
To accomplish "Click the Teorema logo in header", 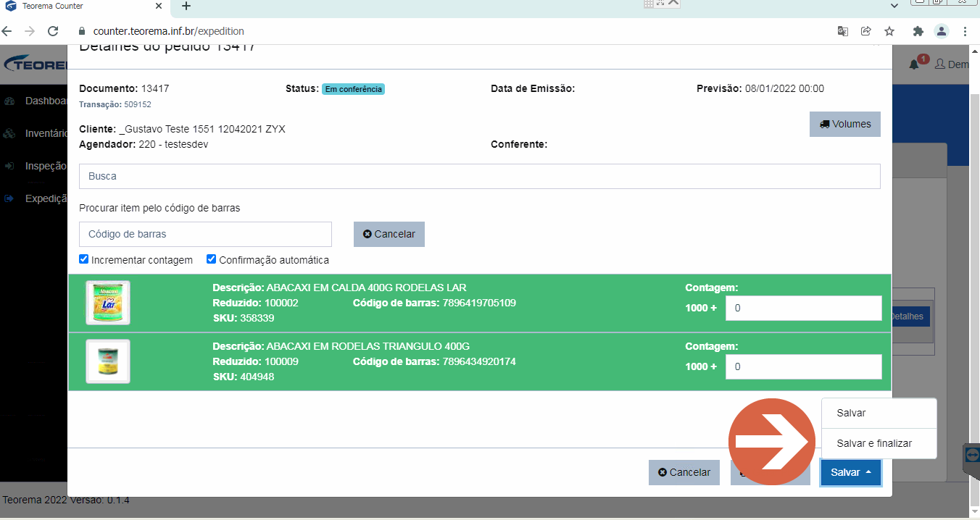I will coord(36,64).
